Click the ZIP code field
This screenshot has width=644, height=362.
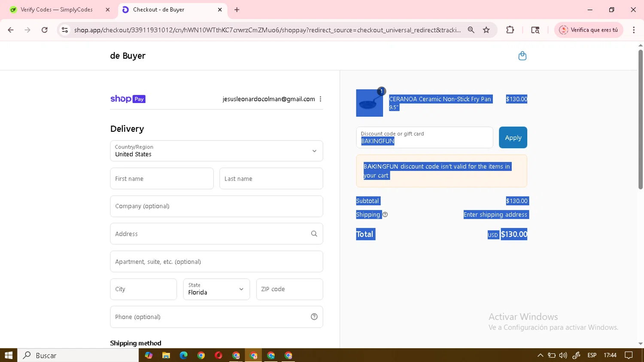289,289
